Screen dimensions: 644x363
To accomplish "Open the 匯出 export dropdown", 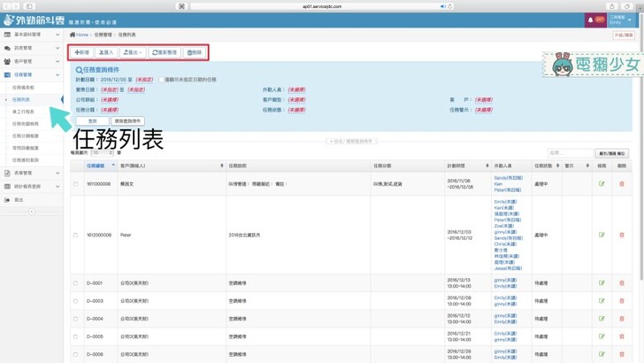I will pos(132,53).
